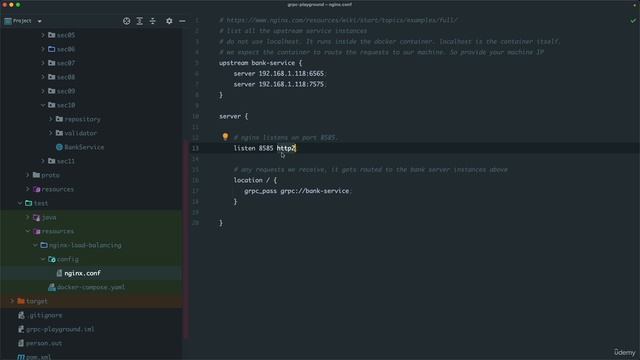Open Project panel settings gear
This screenshot has height=360, width=640.
tap(169, 21)
